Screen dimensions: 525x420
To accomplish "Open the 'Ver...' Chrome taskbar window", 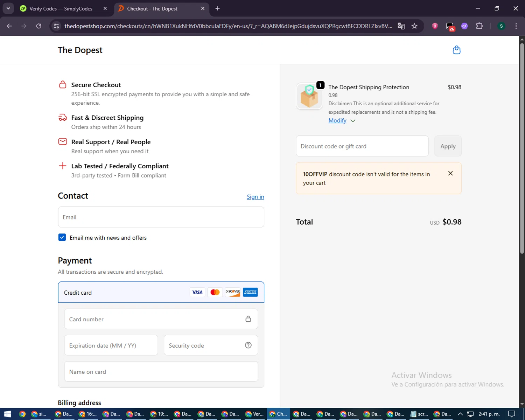I will coord(254,414).
